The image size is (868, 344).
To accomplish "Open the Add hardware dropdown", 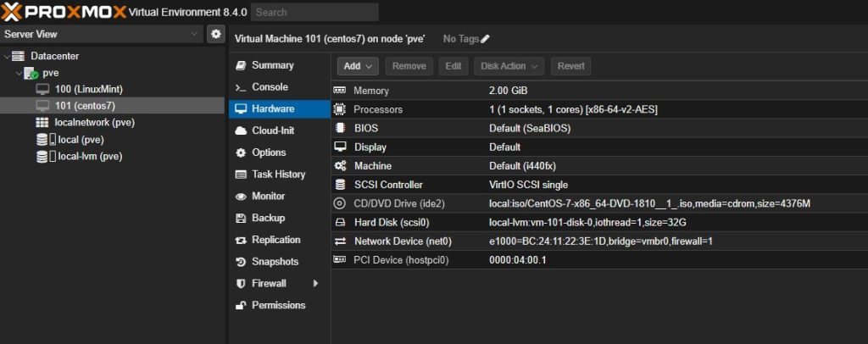I will [x=358, y=66].
